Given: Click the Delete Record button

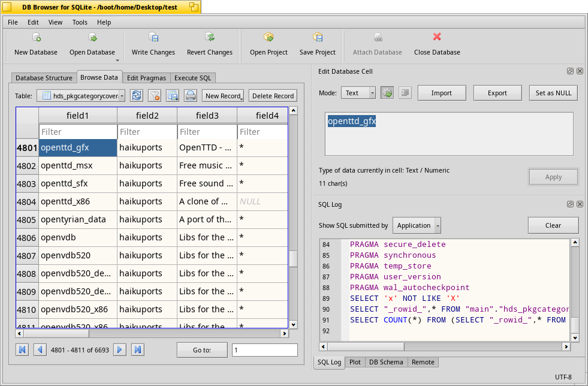Looking at the screenshot, I should pos(273,96).
